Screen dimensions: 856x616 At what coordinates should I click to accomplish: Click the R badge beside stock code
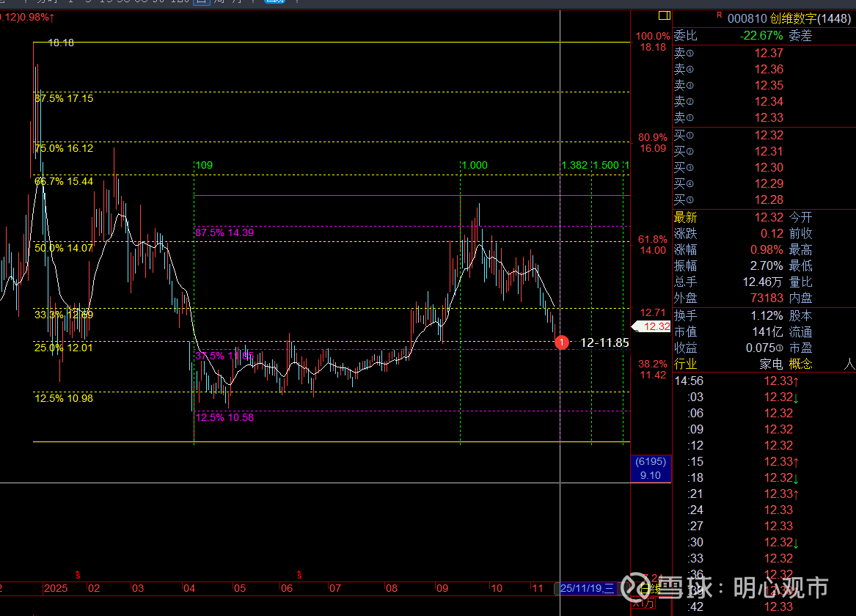tap(720, 15)
